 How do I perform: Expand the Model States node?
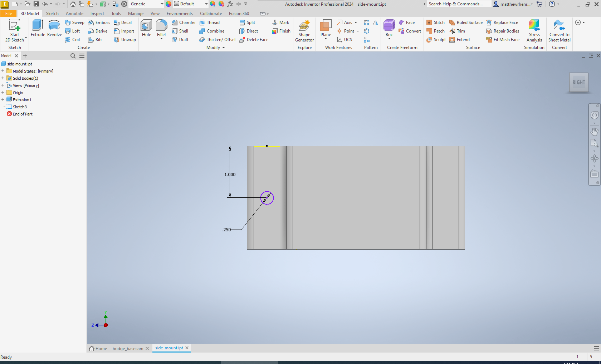[x=3, y=71]
